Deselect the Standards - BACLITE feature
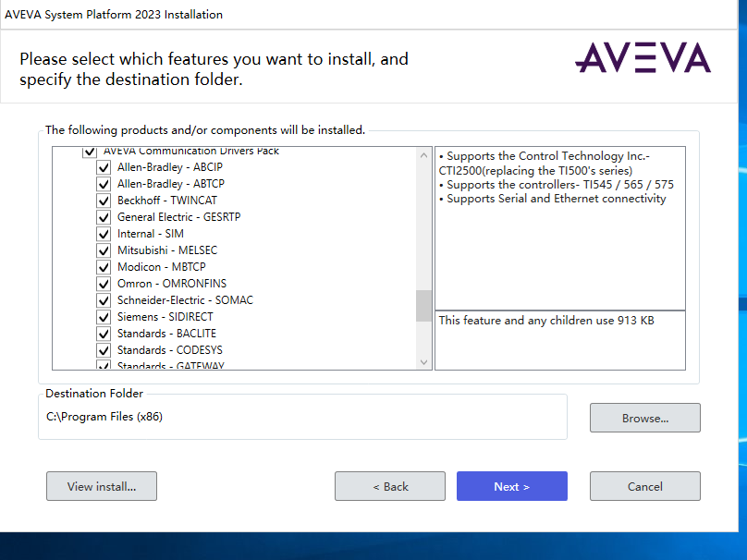The width and height of the screenshot is (747, 560). click(x=104, y=334)
